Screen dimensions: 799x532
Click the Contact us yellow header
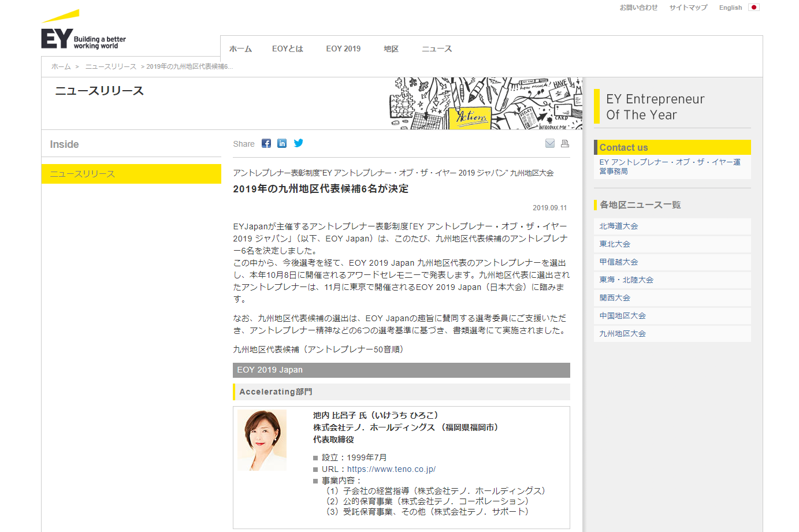click(672, 147)
